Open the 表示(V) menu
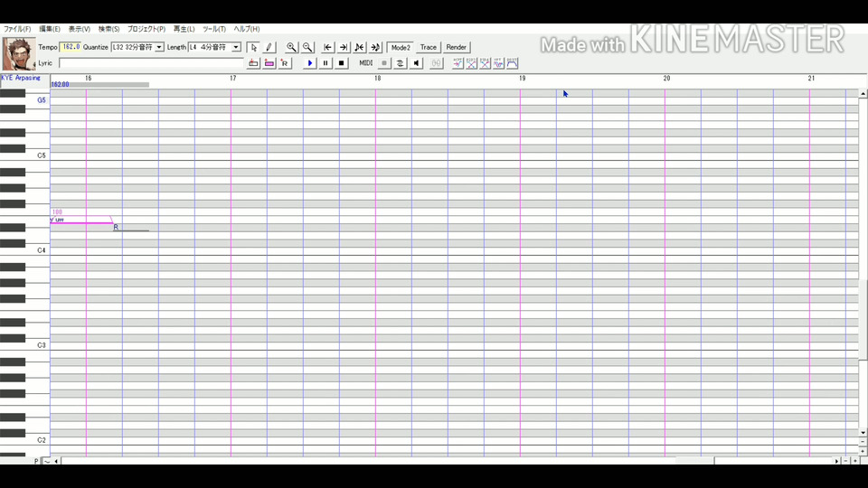 coord(80,29)
